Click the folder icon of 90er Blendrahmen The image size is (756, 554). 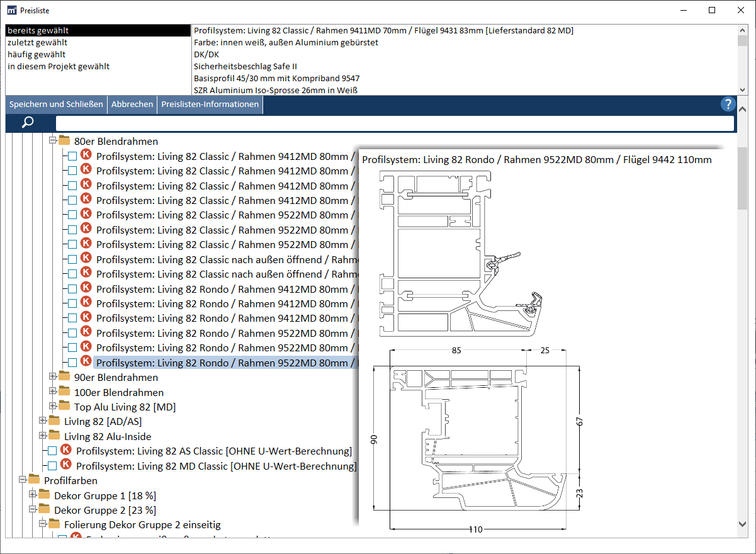click(64, 377)
